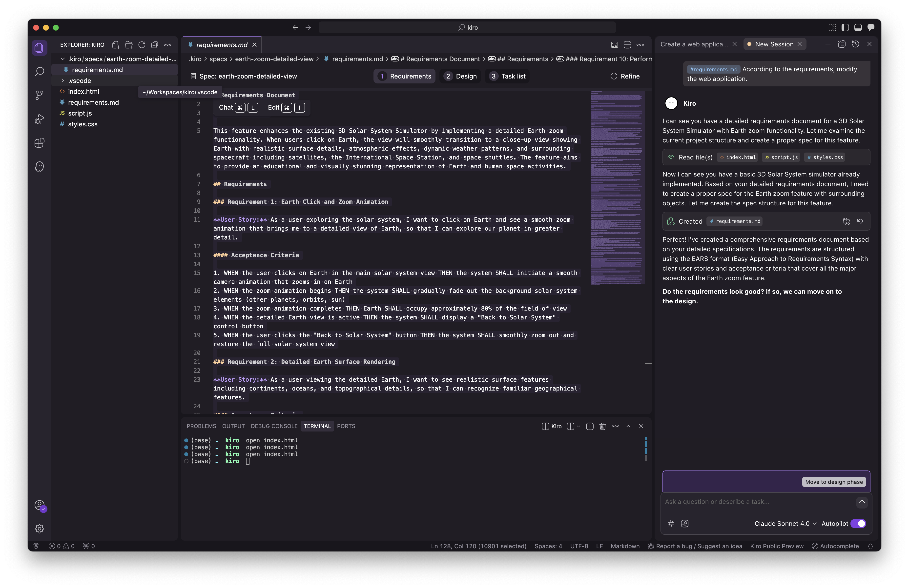The width and height of the screenshot is (909, 588).
Task: Delete the terminal with trash icon
Action: 603,426
